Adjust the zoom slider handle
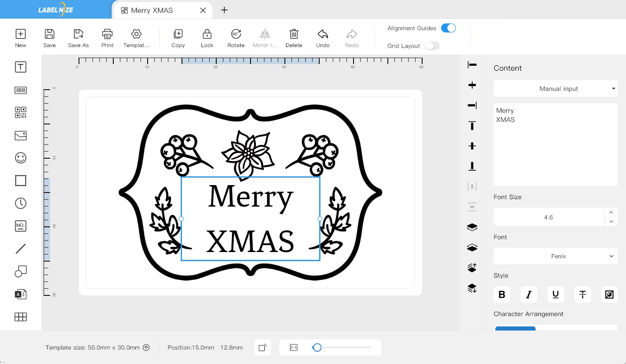Viewport: 626px width, 364px height. [317, 347]
